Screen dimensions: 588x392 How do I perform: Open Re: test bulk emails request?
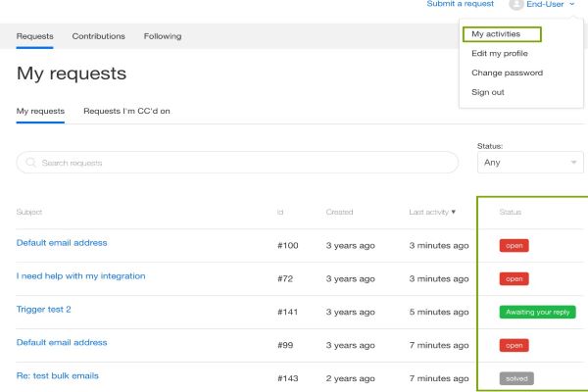coord(58,376)
